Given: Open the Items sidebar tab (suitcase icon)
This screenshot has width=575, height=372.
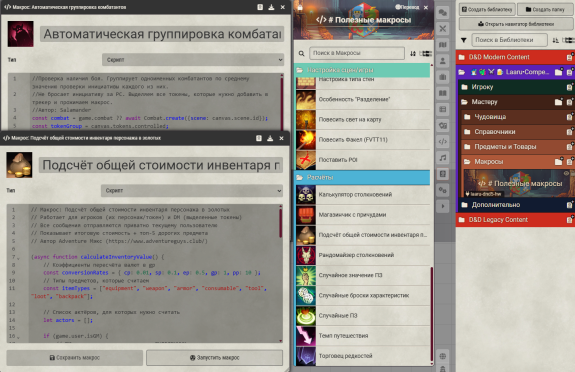Looking at the screenshot, I should pos(443,77).
